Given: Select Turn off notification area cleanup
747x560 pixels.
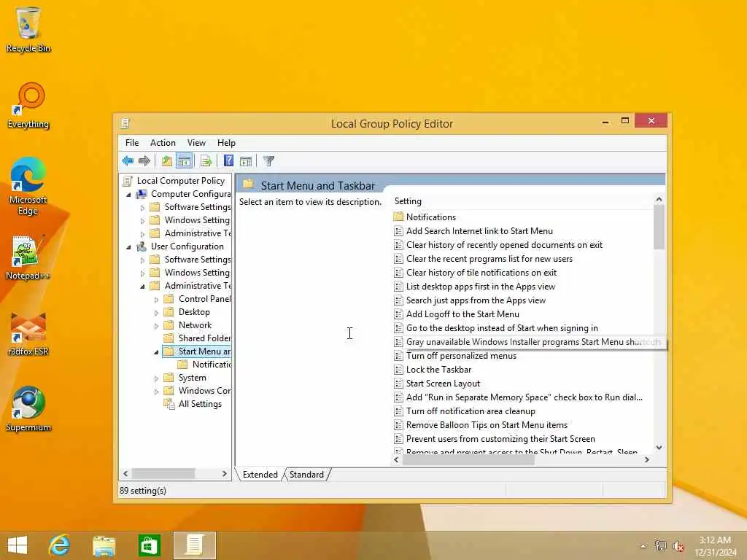Looking at the screenshot, I should (x=471, y=411).
